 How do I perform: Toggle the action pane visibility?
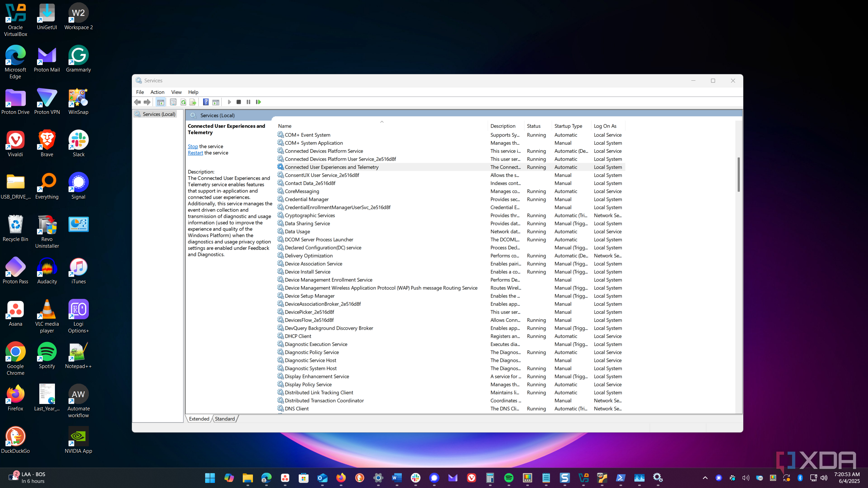(x=216, y=102)
